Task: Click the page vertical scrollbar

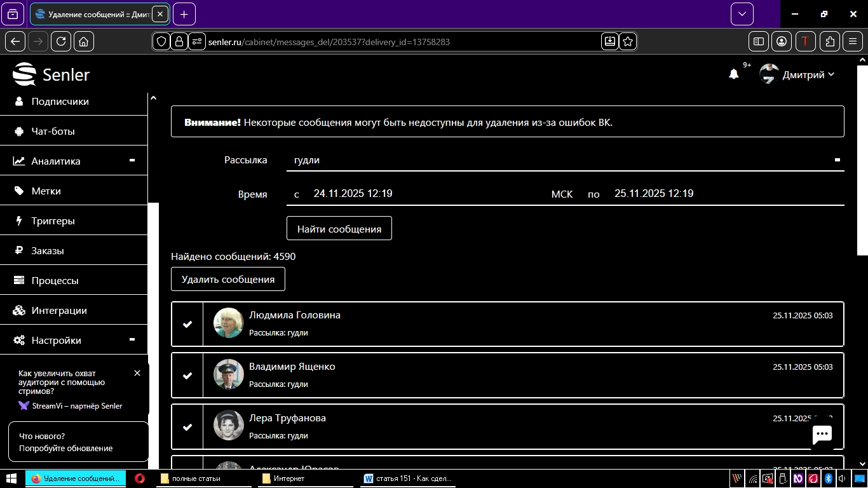Action: pos(862,159)
